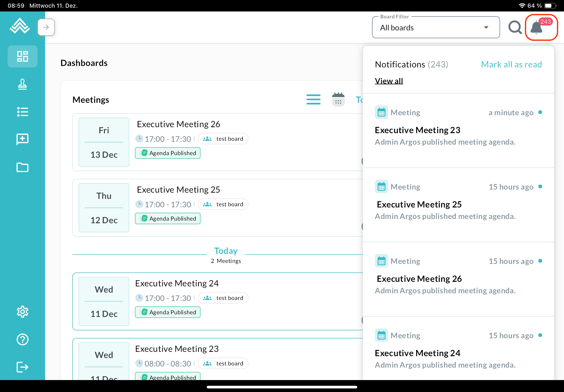Open the chat plus sidebar icon
Image resolution: width=564 pixels, height=392 pixels.
pos(22,139)
